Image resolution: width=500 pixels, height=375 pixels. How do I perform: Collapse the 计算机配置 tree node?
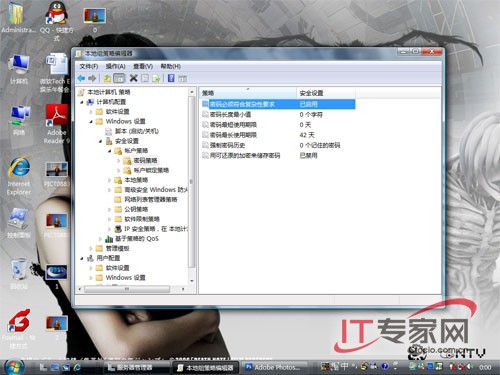(82, 102)
